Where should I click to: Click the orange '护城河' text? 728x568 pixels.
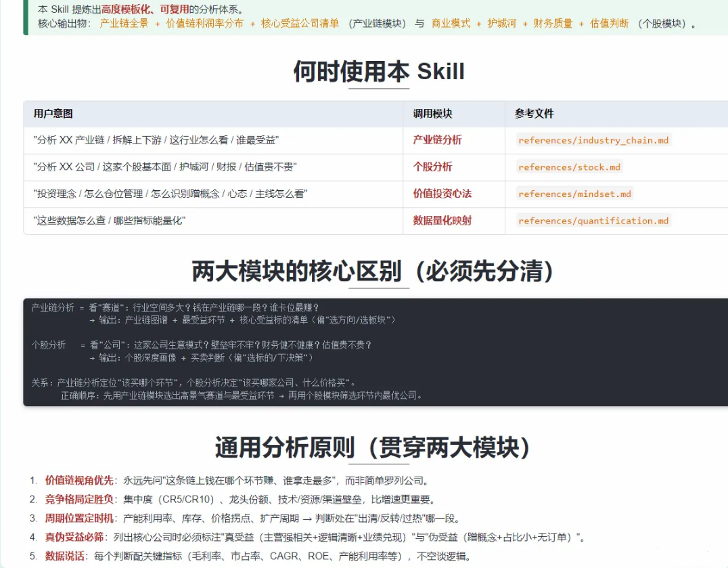[x=502, y=24]
